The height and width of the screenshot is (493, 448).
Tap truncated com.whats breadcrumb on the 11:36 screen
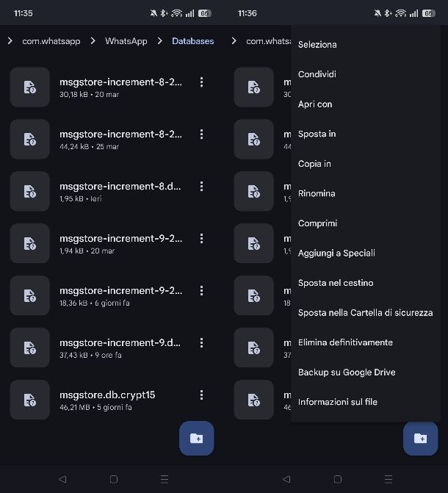coord(269,41)
